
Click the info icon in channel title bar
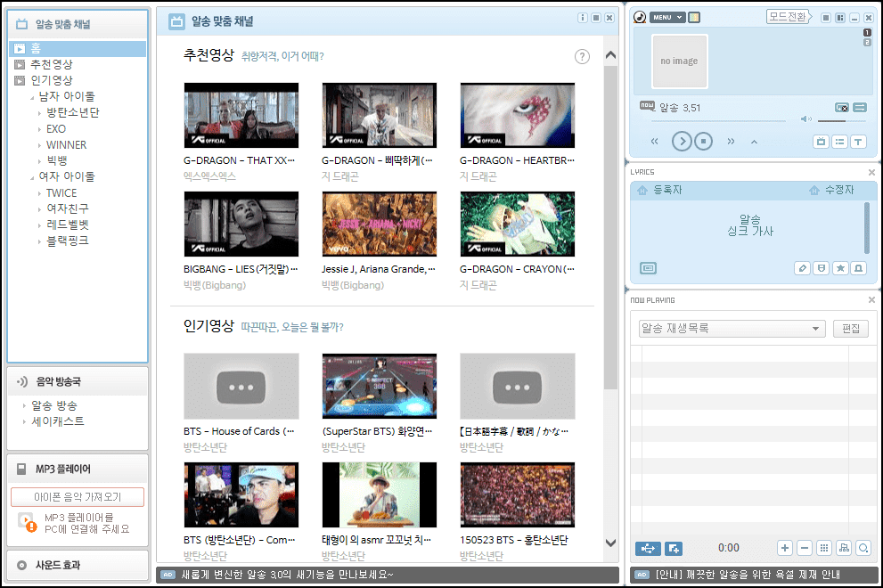tap(583, 18)
